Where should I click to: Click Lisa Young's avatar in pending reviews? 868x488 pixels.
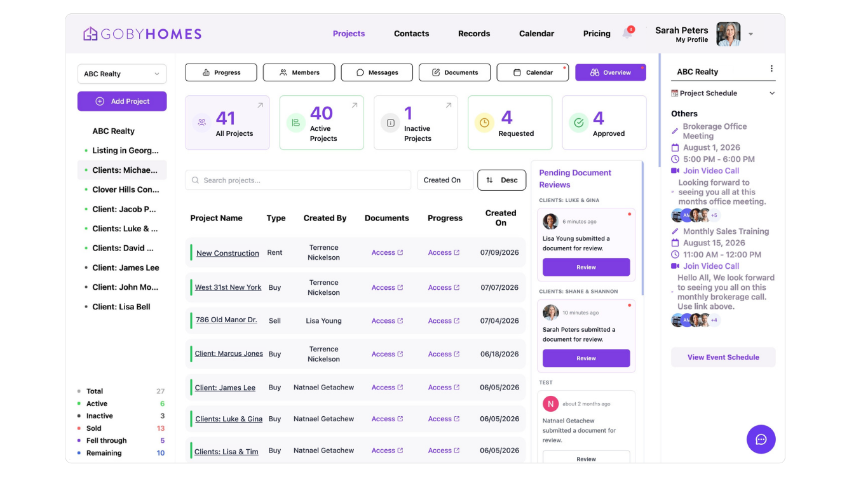[550, 221]
